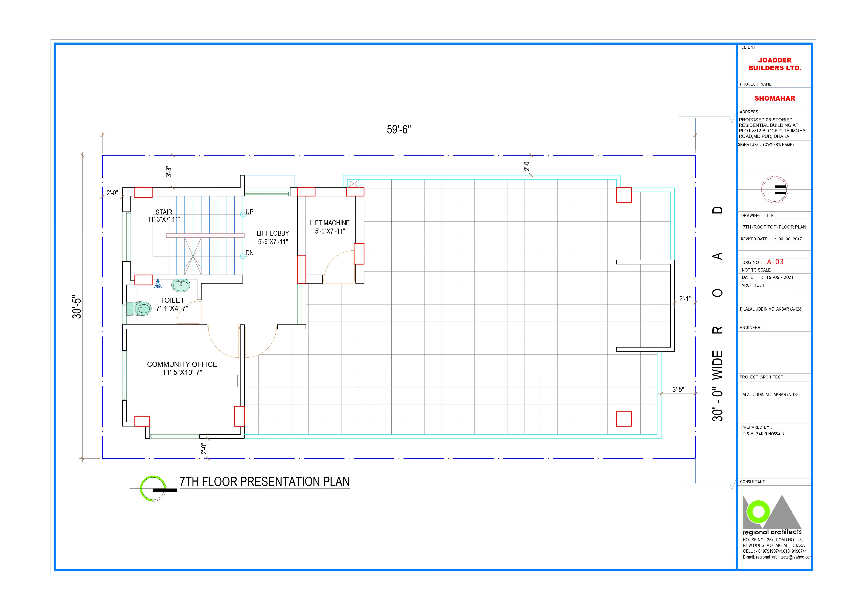
Task: Select the LIFT LOBBY room label
Action: tap(273, 233)
